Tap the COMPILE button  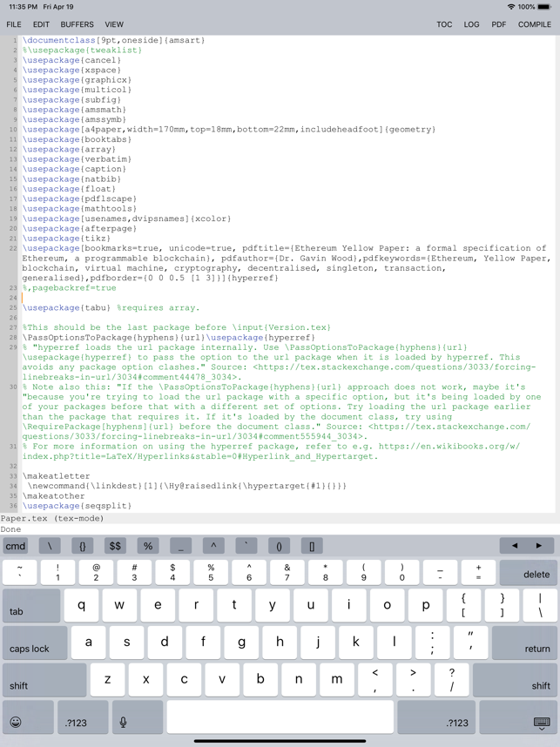pyautogui.click(x=534, y=24)
